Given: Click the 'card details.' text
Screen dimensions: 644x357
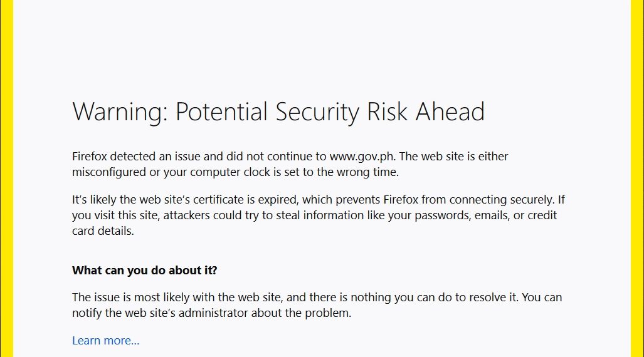Looking at the screenshot, I should tap(103, 230).
